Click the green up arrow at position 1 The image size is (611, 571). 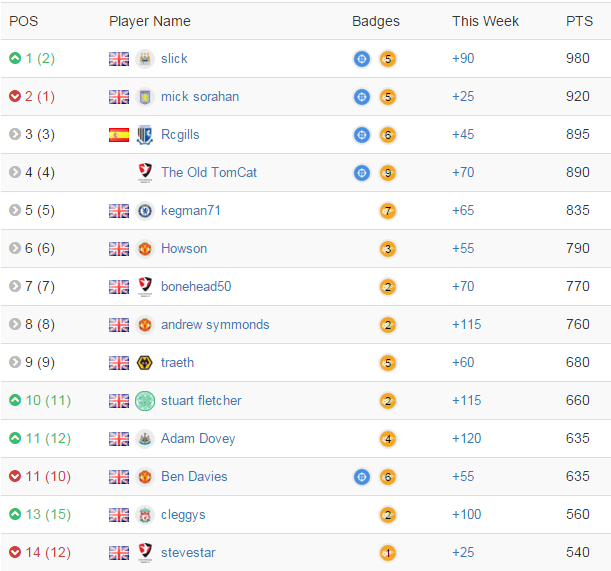[15, 58]
